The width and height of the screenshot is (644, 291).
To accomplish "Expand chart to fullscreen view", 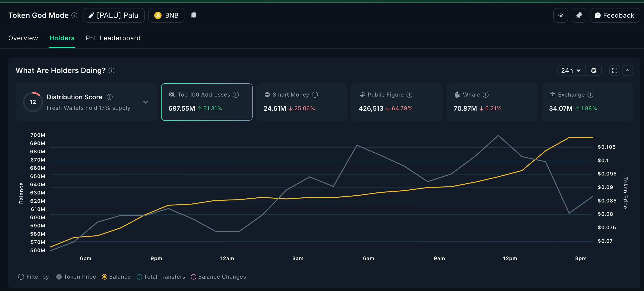I will (614, 70).
